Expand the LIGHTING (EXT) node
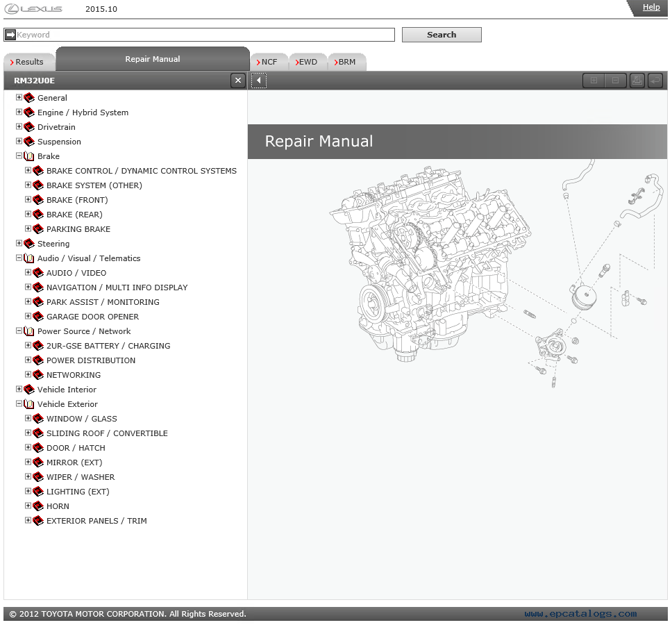 click(x=28, y=491)
